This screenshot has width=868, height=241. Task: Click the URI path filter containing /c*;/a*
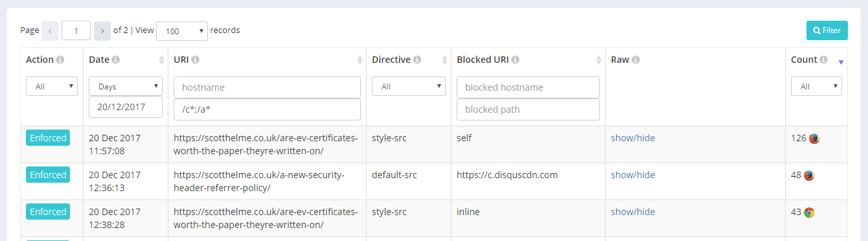[x=267, y=109]
